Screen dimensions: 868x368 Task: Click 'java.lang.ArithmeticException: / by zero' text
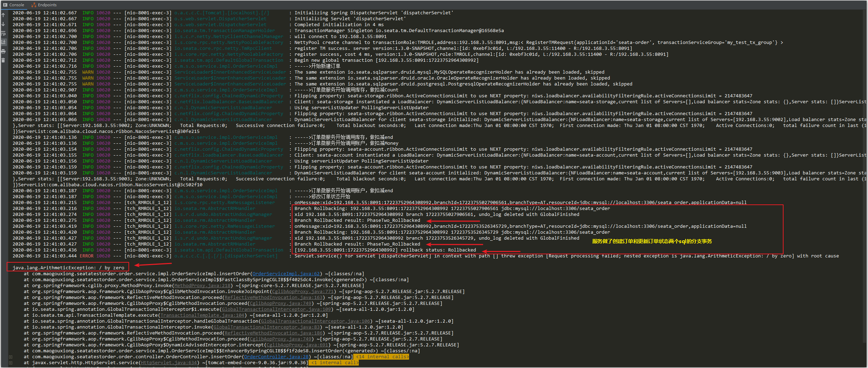68,268
